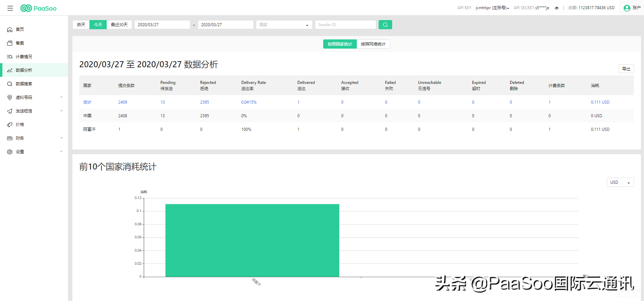
Task: Click the 2409 submitted total link
Action: tap(123, 102)
